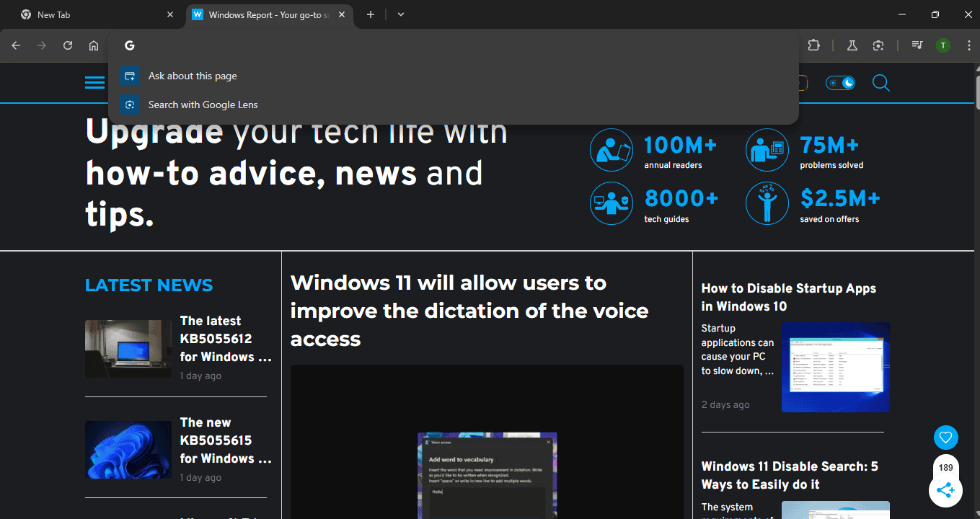
Task: Click the Google G icon in the address bar
Action: point(130,45)
